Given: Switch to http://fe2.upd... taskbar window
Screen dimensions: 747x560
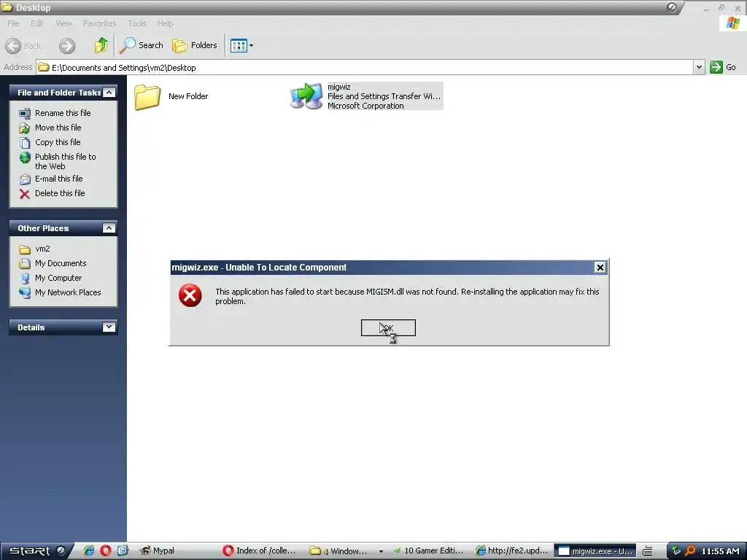Looking at the screenshot, I should pos(512,551).
